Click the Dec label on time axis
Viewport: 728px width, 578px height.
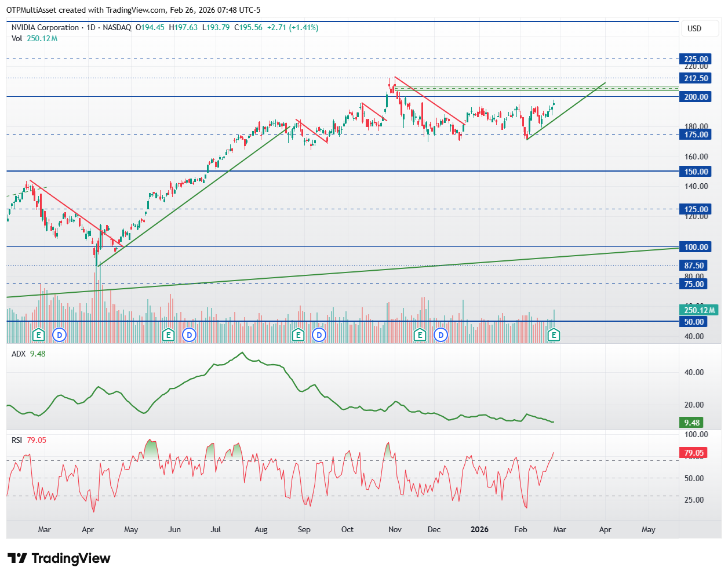click(434, 529)
